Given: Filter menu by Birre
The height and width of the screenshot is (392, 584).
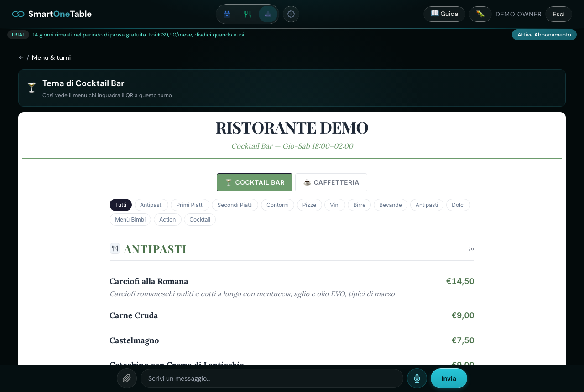Looking at the screenshot, I should point(360,205).
